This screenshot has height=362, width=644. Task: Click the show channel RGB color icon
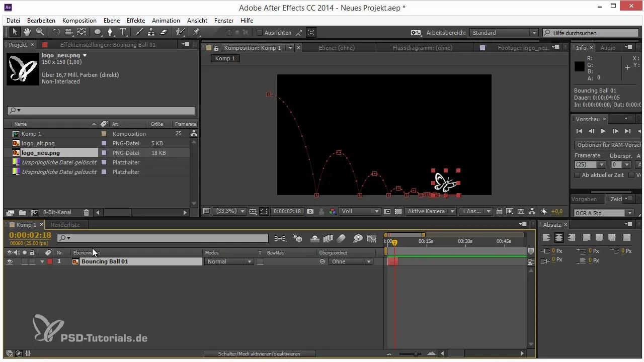tap(333, 212)
